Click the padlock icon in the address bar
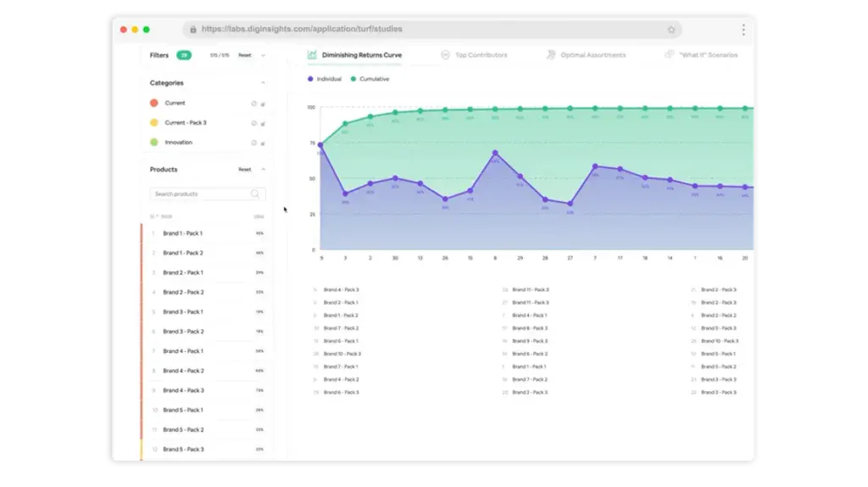 (x=193, y=30)
